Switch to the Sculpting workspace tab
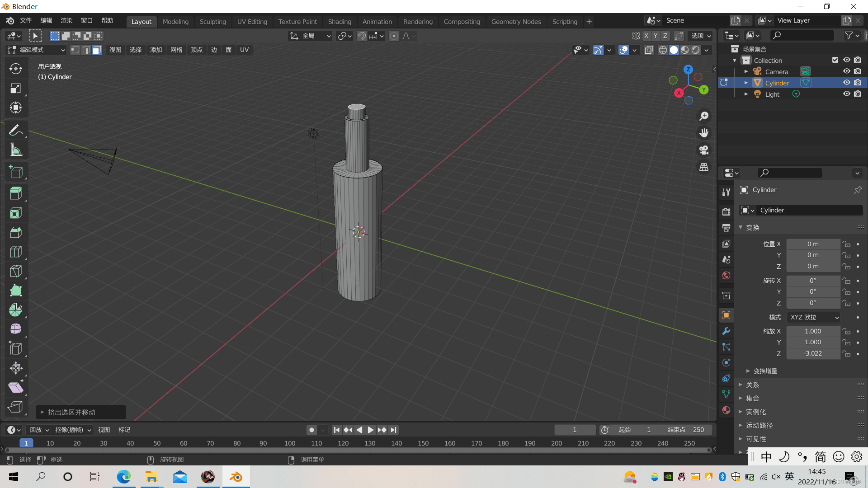868x488 pixels. coord(212,22)
